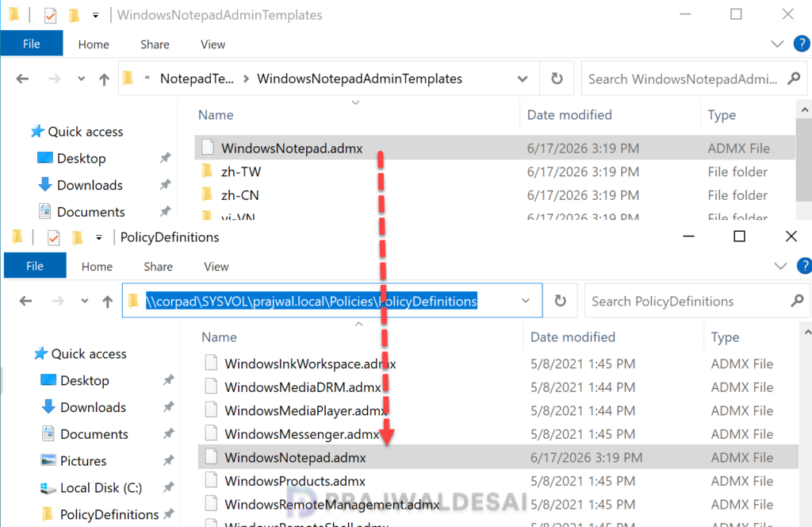Screen dimensions: 812x527
Task: Open File tab in WindowsNotepadAdminTemplates window
Action: [32, 44]
